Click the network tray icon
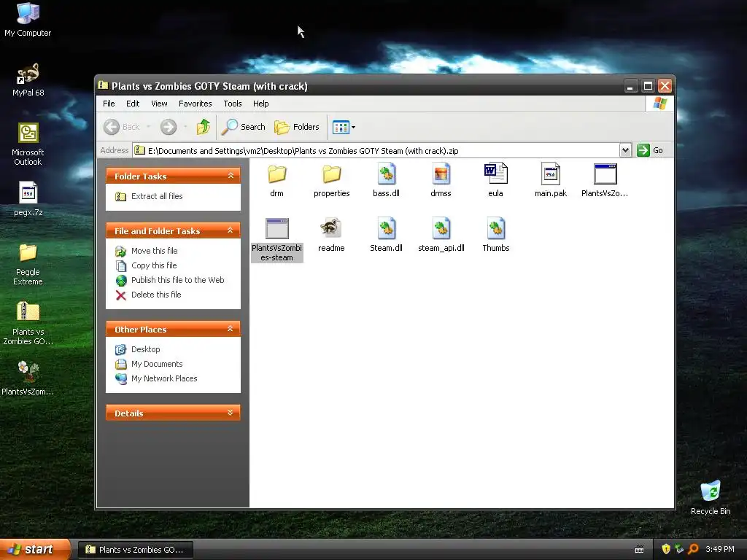Image resolution: width=747 pixels, height=560 pixels. tap(679, 549)
